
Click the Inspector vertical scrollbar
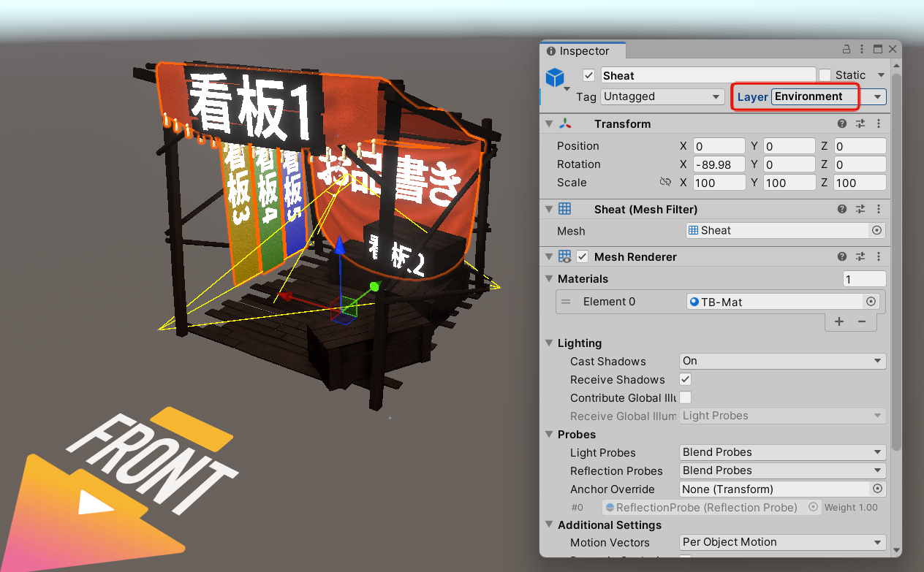(x=896, y=262)
